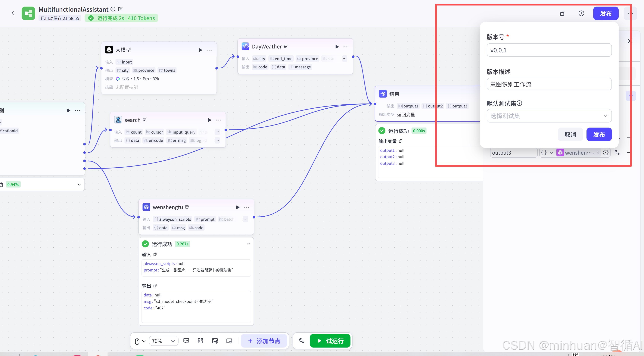Collapse the wenshengtu 运行成功 result panel
Viewport: 644px width, 356px height.
248,244
